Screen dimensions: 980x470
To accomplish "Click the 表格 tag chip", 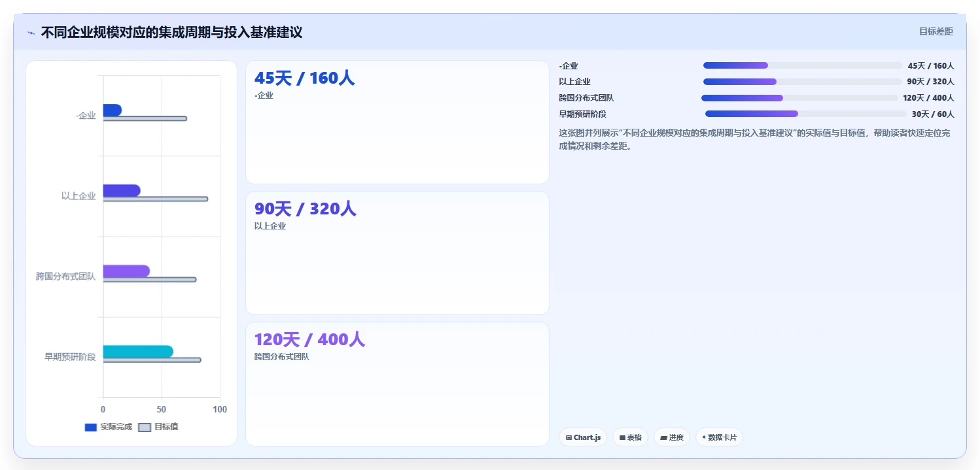I will [630, 437].
